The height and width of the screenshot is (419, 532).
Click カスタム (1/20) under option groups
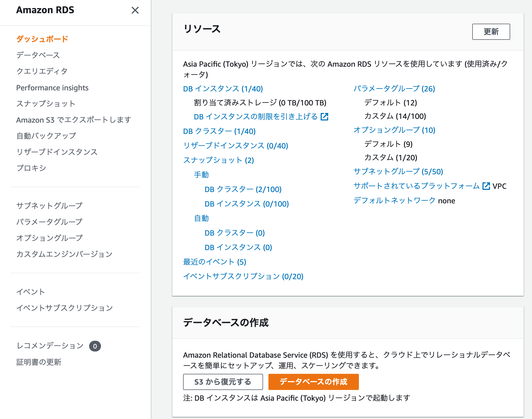391,158
